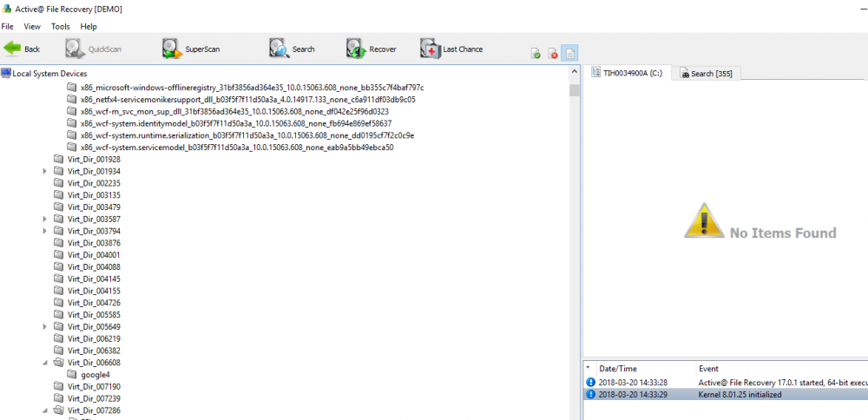The height and width of the screenshot is (420, 868).
Task: Select the x86_wcf-system.identitymodel folder
Action: tap(236, 123)
